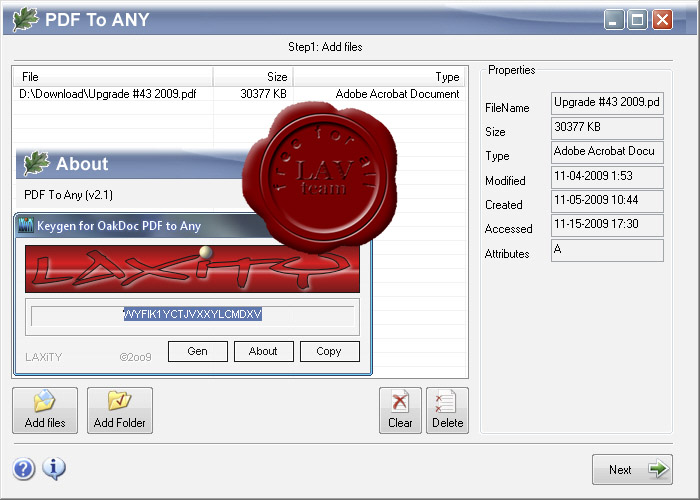
Task: Maximize the PDF To ANY window
Action: coord(638,20)
